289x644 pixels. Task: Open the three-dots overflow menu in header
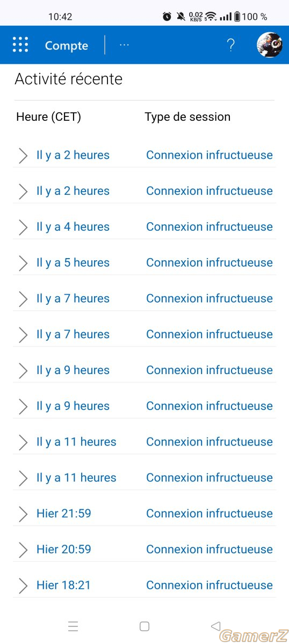tap(124, 45)
